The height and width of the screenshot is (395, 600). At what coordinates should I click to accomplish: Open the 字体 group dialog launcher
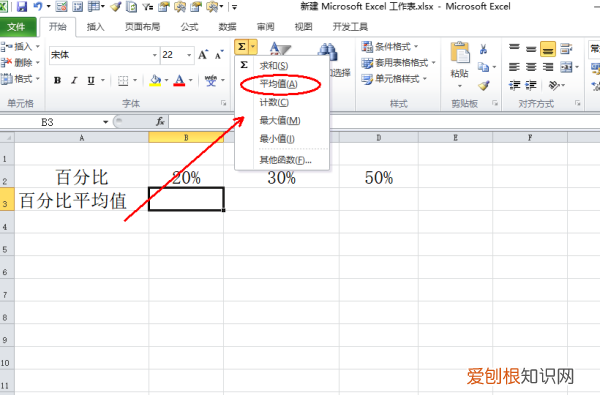[223, 103]
